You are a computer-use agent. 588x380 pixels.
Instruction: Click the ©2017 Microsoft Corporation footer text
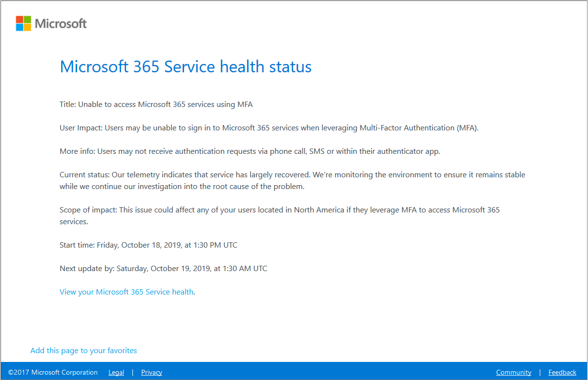point(53,372)
